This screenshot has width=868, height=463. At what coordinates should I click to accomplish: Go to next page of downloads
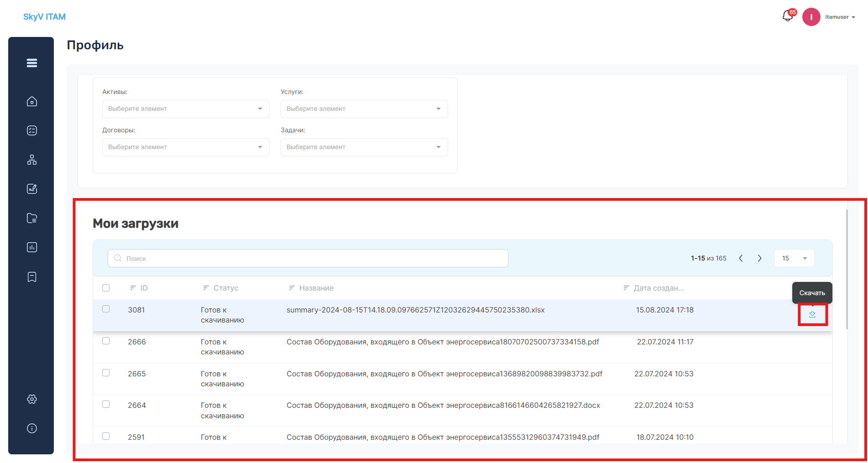[760, 258]
